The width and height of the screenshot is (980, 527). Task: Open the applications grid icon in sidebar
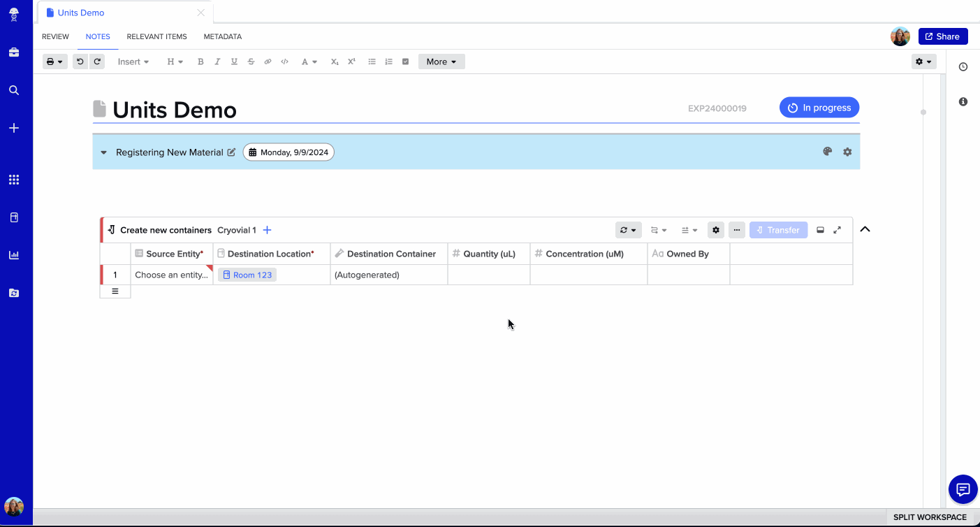[14, 180]
